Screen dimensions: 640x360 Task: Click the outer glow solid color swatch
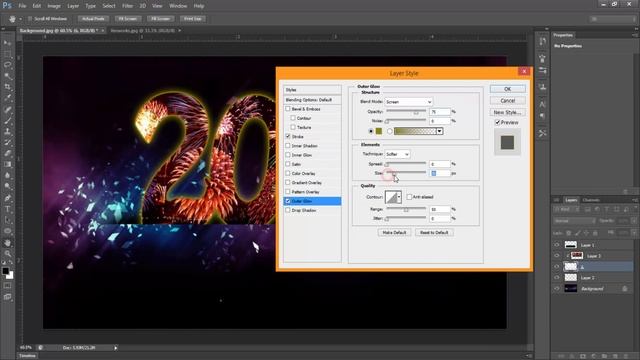pyautogui.click(x=379, y=131)
